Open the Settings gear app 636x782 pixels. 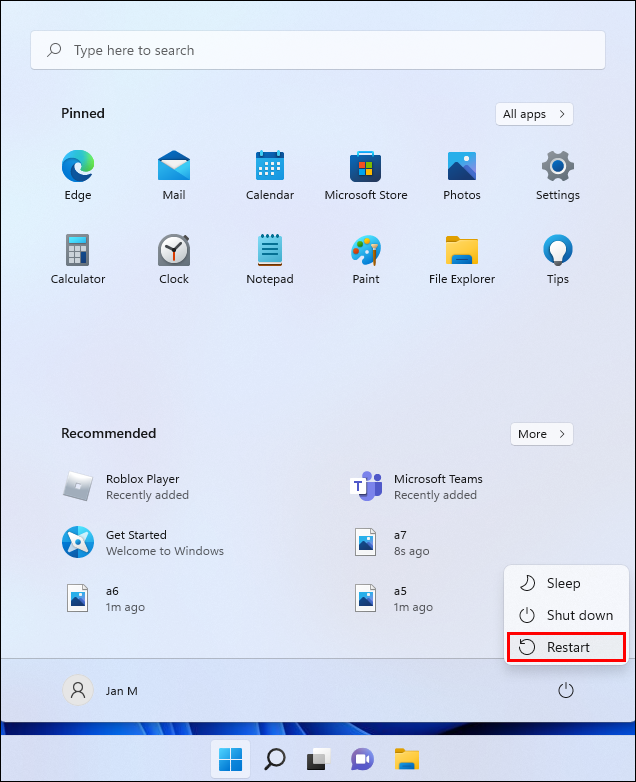[558, 175]
